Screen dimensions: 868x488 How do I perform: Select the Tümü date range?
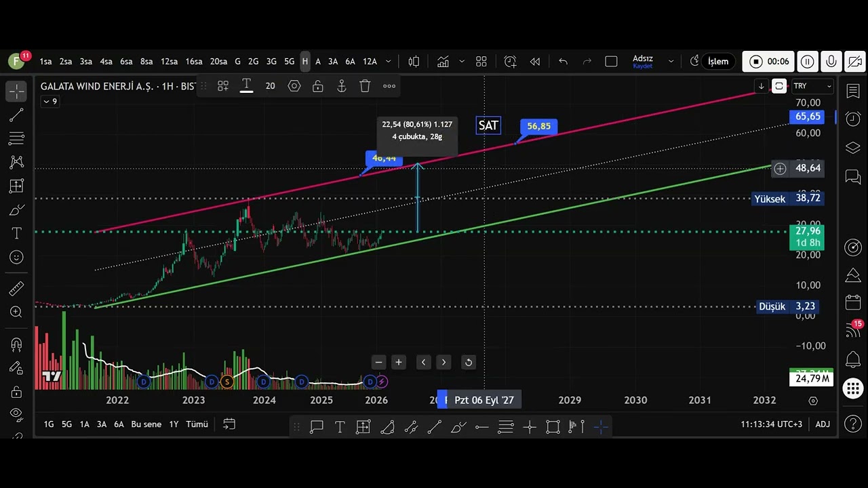197,424
